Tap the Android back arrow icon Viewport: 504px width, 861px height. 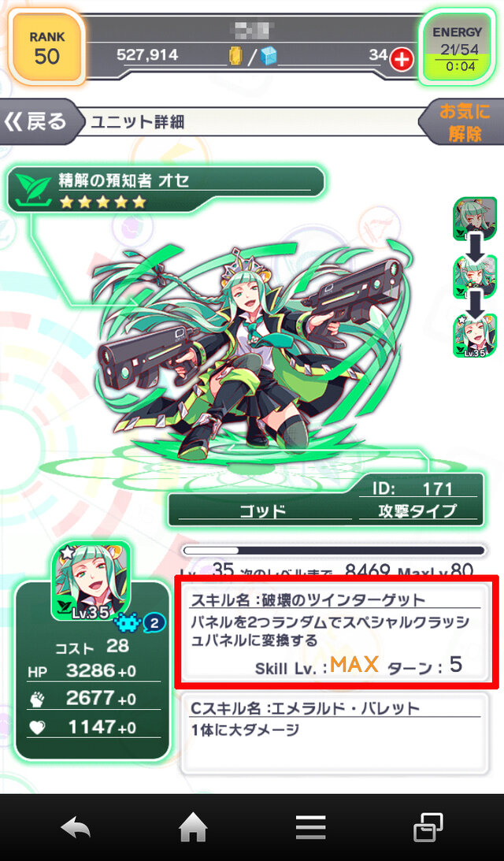point(76,828)
